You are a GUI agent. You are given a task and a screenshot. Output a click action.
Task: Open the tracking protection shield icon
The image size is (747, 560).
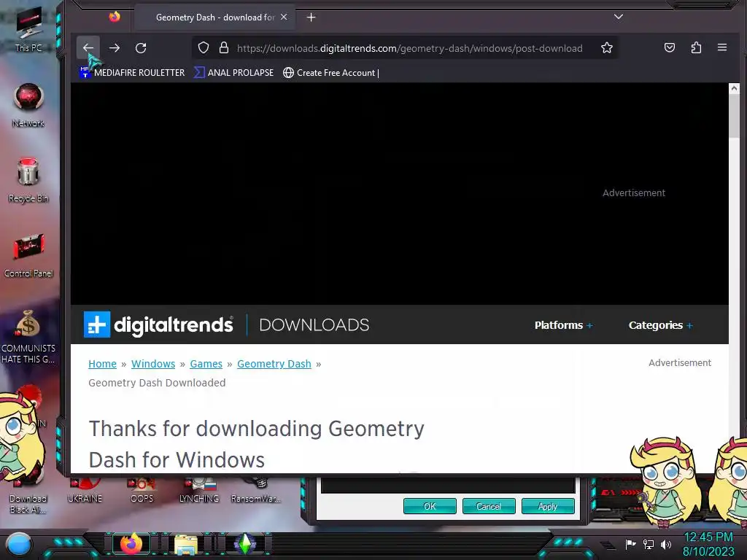204,47
